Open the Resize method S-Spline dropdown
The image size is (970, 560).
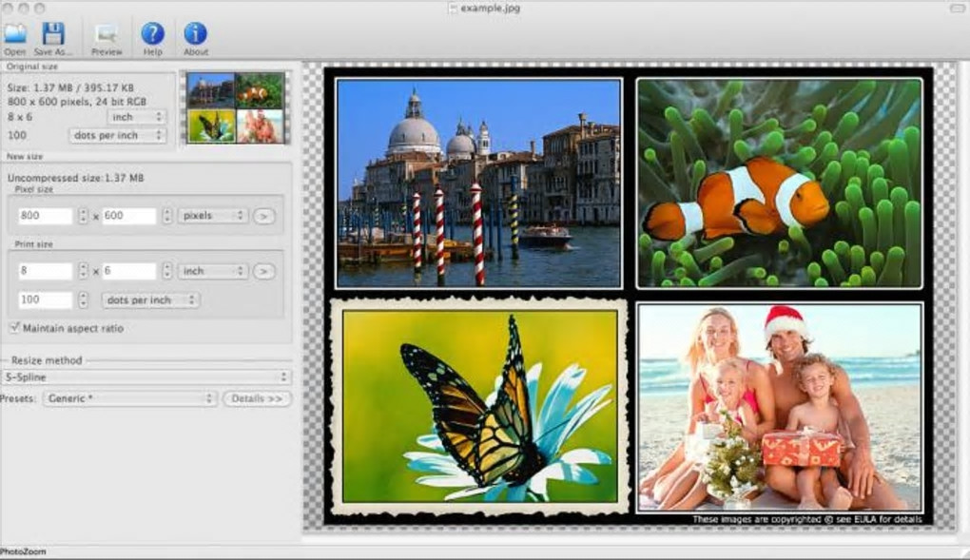[x=145, y=377]
